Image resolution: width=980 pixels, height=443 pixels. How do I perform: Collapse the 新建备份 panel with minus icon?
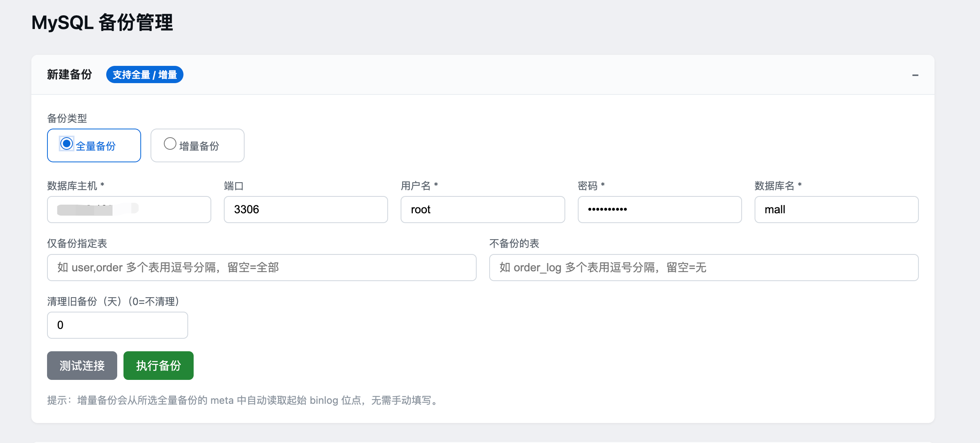point(915,75)
